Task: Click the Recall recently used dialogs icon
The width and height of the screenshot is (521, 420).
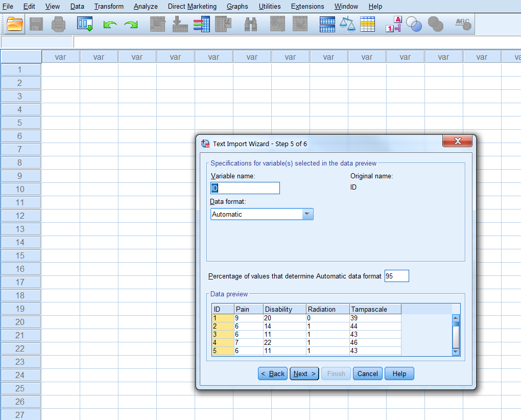Action: tap(84, 24)
